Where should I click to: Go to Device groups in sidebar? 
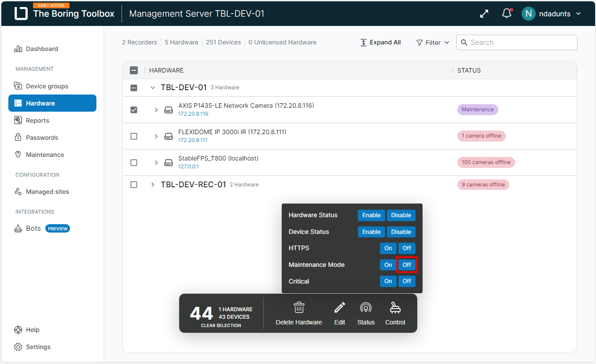pyautogui.click(x=47, y=86)
